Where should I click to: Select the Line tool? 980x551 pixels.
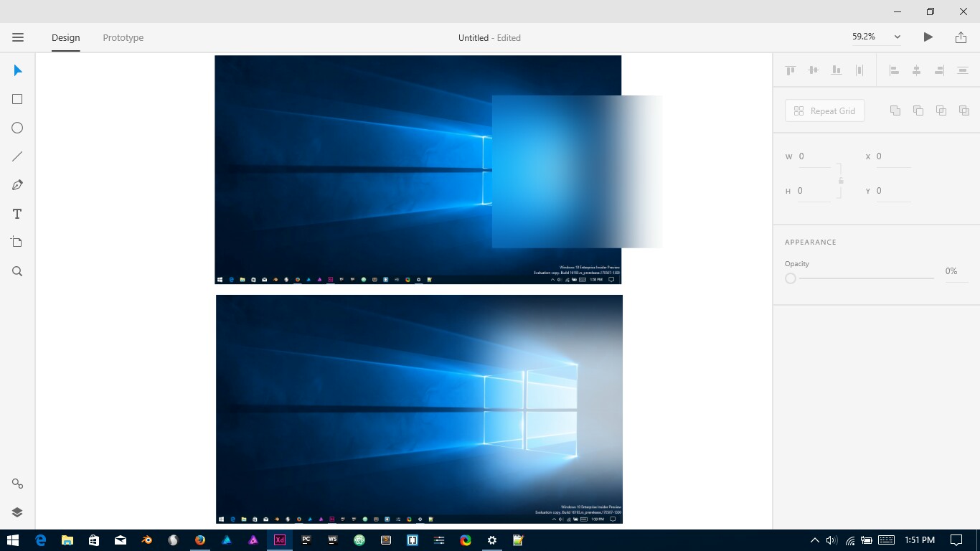[x=17, y=156]
